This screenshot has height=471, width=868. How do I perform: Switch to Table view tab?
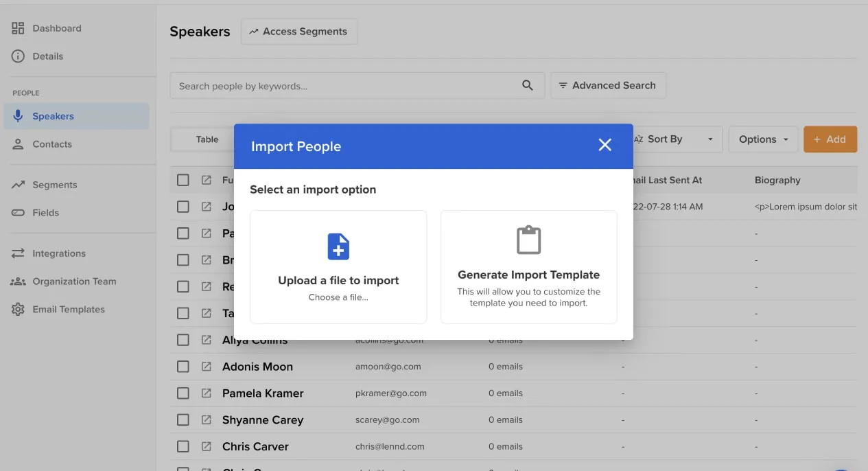(207, 139)
